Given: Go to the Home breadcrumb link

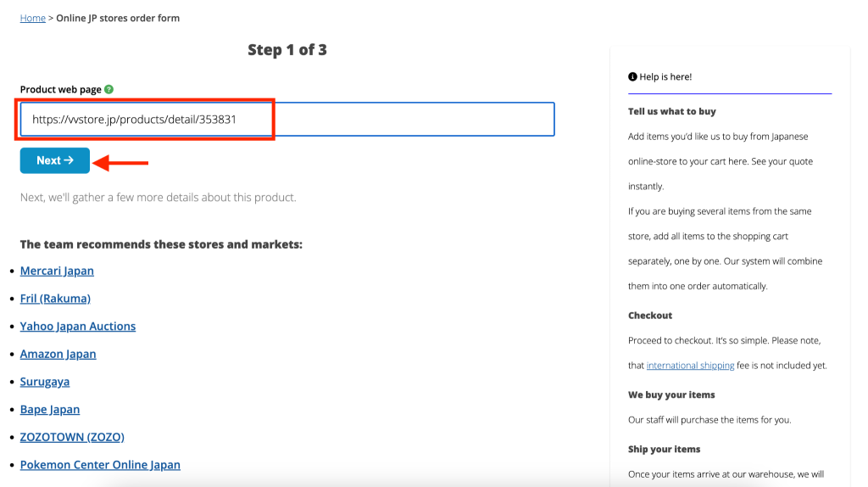Looking at the screenshot, I should click(33, 18).
